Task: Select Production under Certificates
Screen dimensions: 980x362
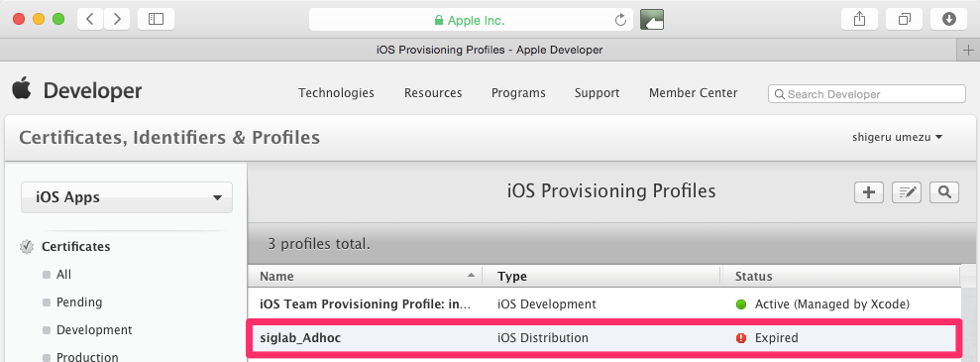Action: [x=87, y=356]
